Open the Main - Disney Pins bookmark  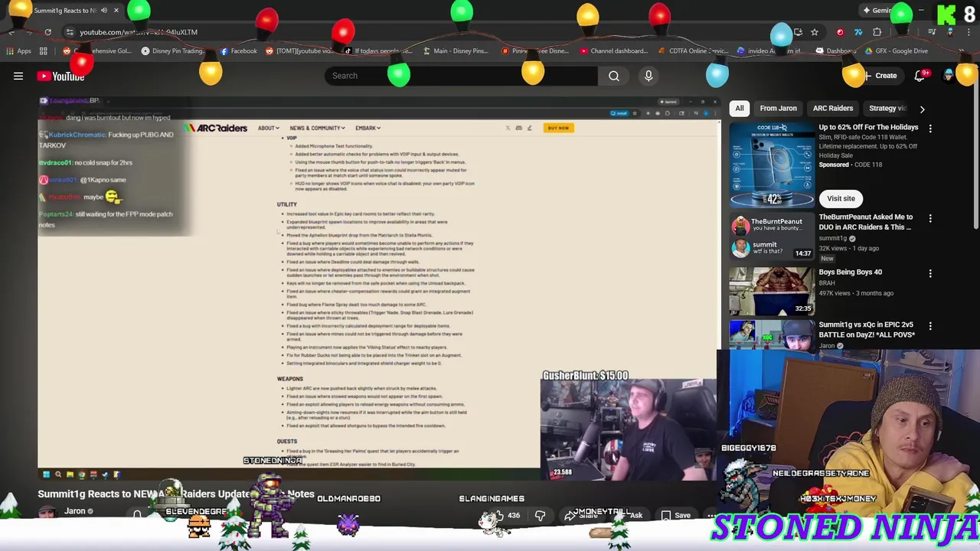(x=455, y=51)
